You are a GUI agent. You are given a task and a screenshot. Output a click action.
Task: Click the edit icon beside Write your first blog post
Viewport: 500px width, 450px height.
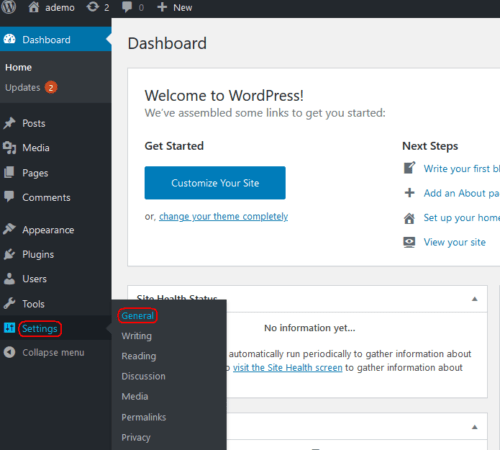[409, 168]
